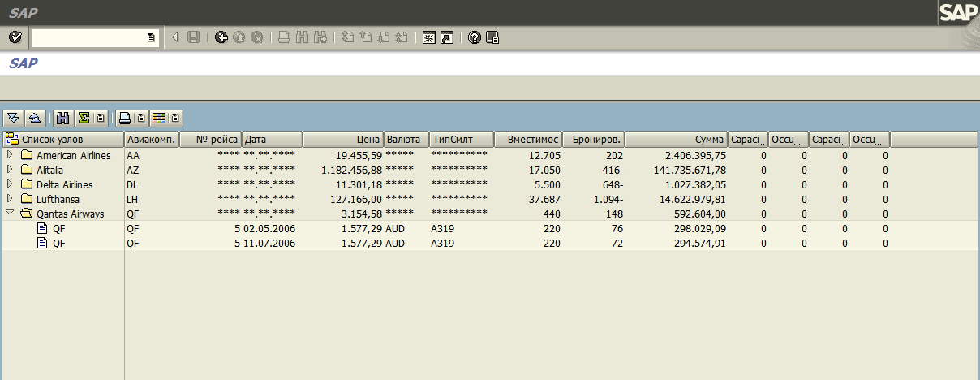Click the Last Page icon
Viewport: 980px width, 380px height.
click(401, 37)
